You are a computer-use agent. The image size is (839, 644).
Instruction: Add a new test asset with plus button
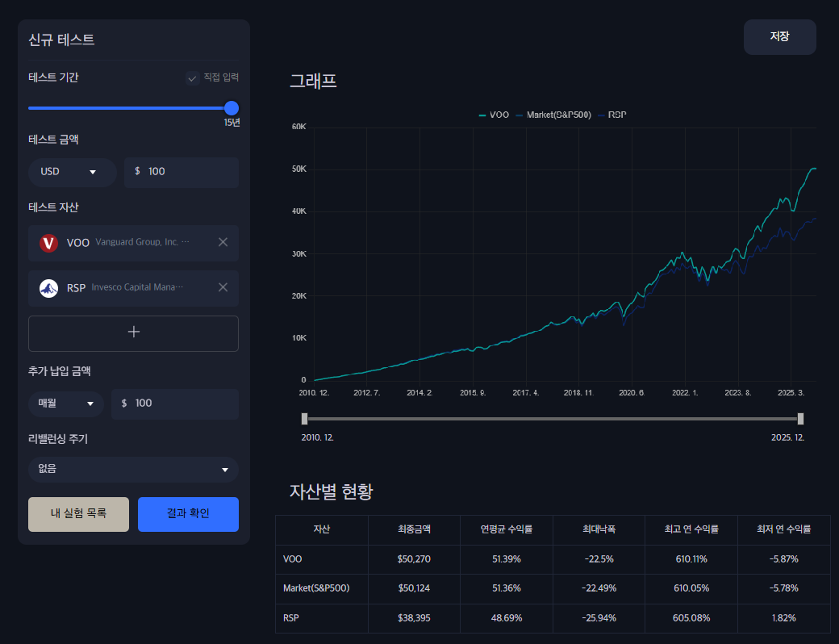pyautogui.click(x=133, y=333)
